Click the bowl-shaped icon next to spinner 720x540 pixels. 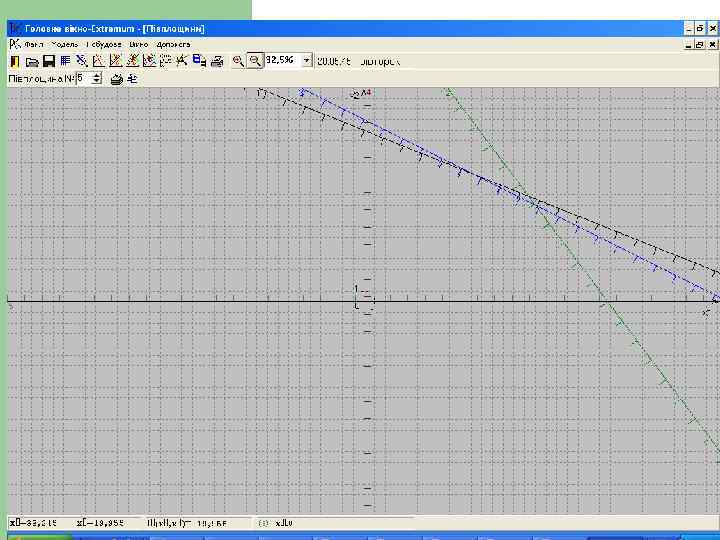click(x=117, y=79)
